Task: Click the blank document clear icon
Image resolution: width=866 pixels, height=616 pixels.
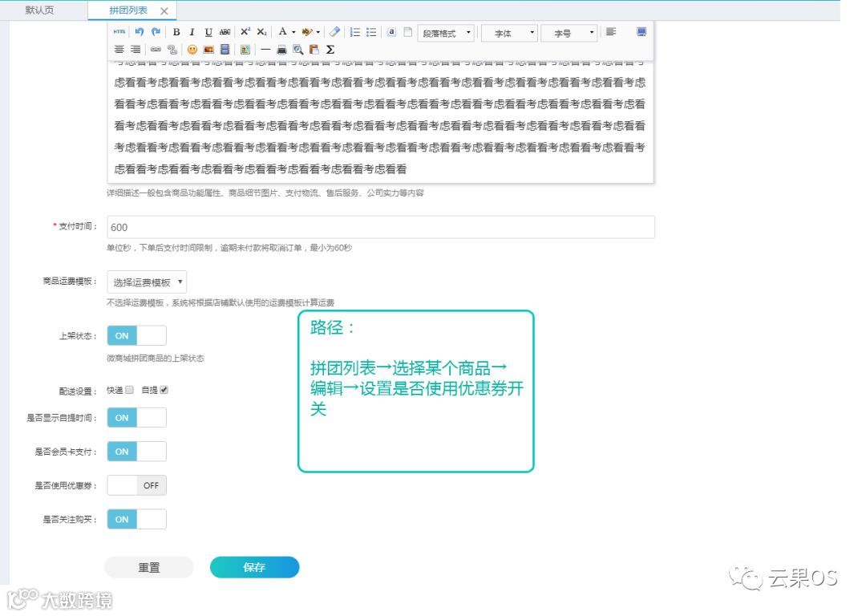Action: [x=407, y=32]
